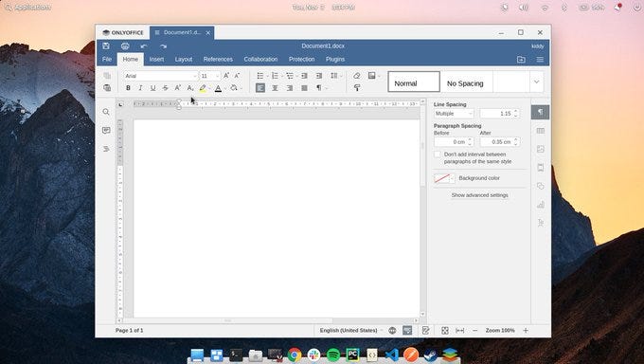This screenshot has height=364, width=644.
Task: Open Shape settings in right sidebar
Action: click(541, 186)
